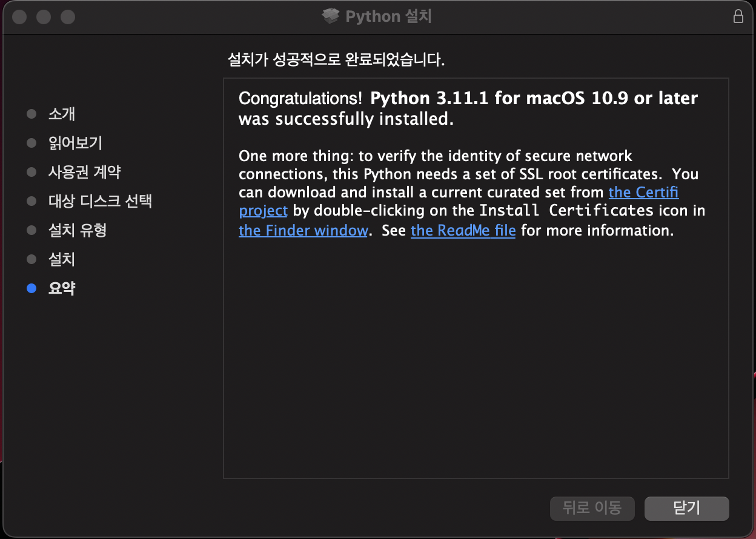This screenshot has width=756, height=539.
Task: Click the 닫기 button
Action: 686,508
